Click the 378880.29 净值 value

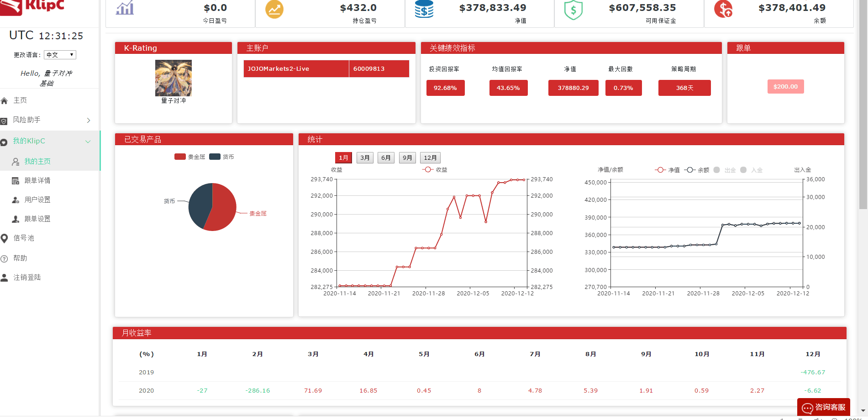[573, 88]
